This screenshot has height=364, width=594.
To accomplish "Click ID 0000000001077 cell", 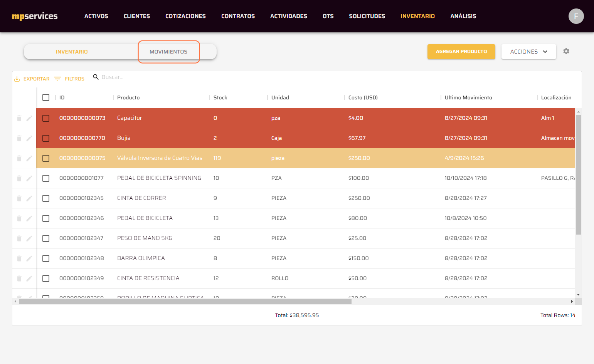I will (81, 178).
